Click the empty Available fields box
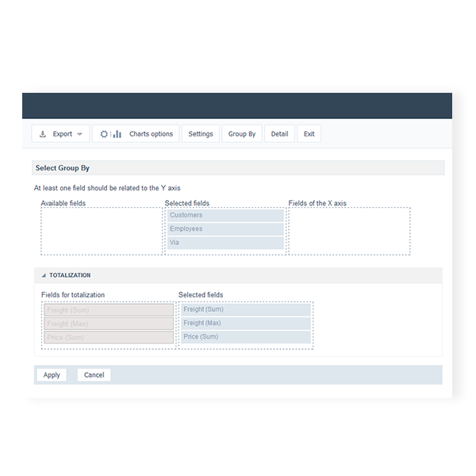476x476 pixels. (x=102, y=231)
